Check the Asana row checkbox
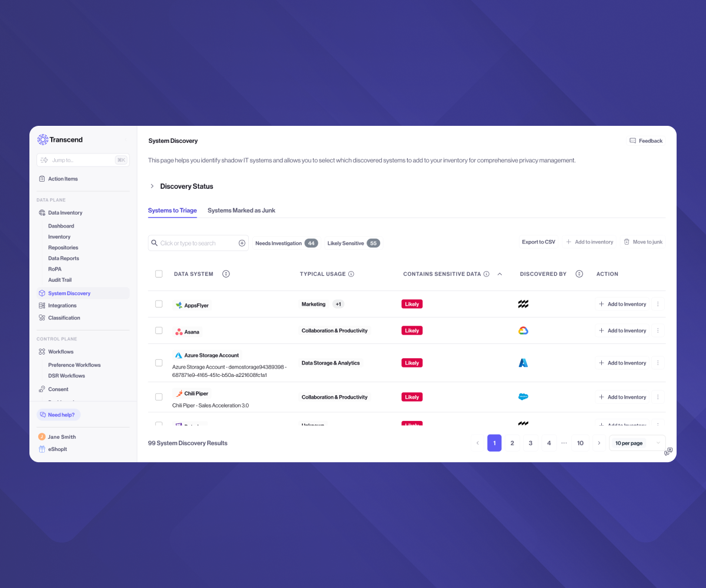706x588 pixels. point(159,330)
